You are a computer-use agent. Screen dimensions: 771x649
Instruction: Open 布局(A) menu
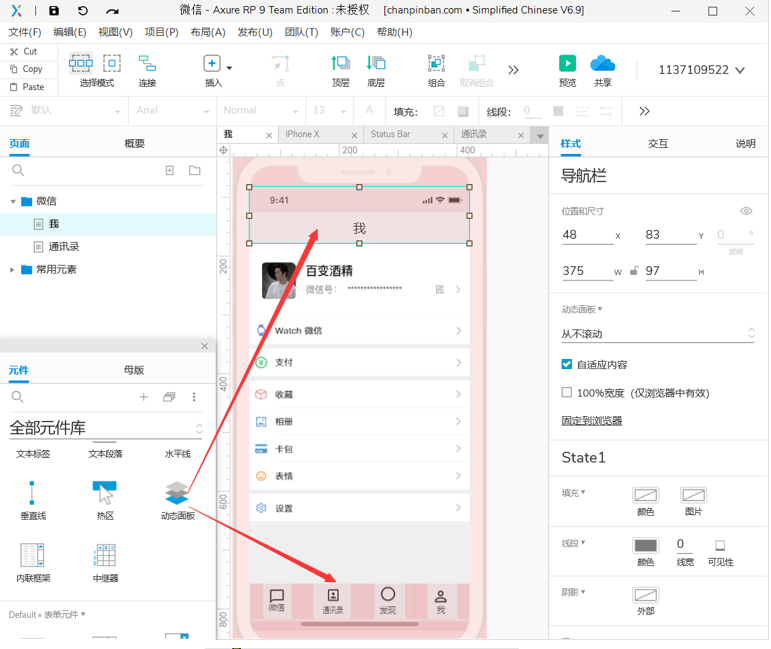(208, 32)
